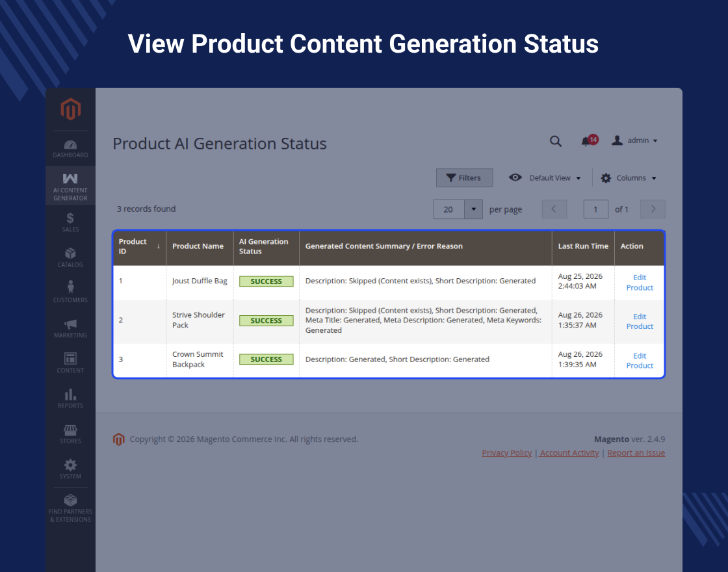This screenshot has width=728, height=572.
Task: Click the Magento footer logo
Action: pos(119,439)
